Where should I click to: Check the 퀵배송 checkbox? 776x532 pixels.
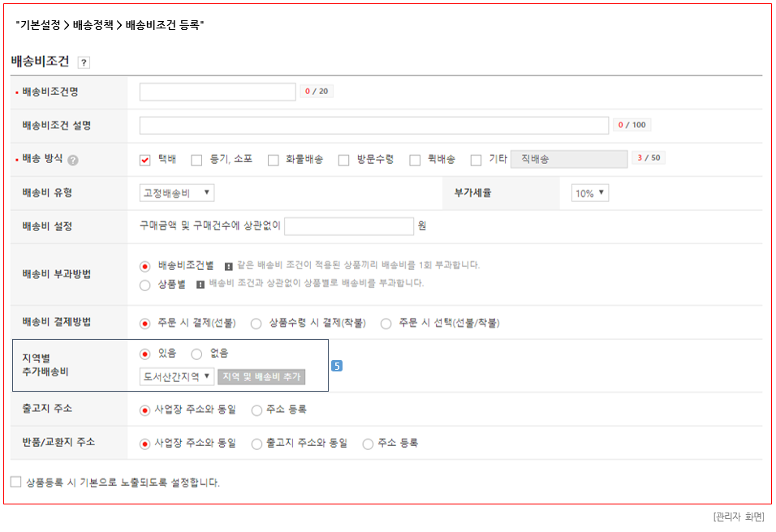(x=415, y=161)
